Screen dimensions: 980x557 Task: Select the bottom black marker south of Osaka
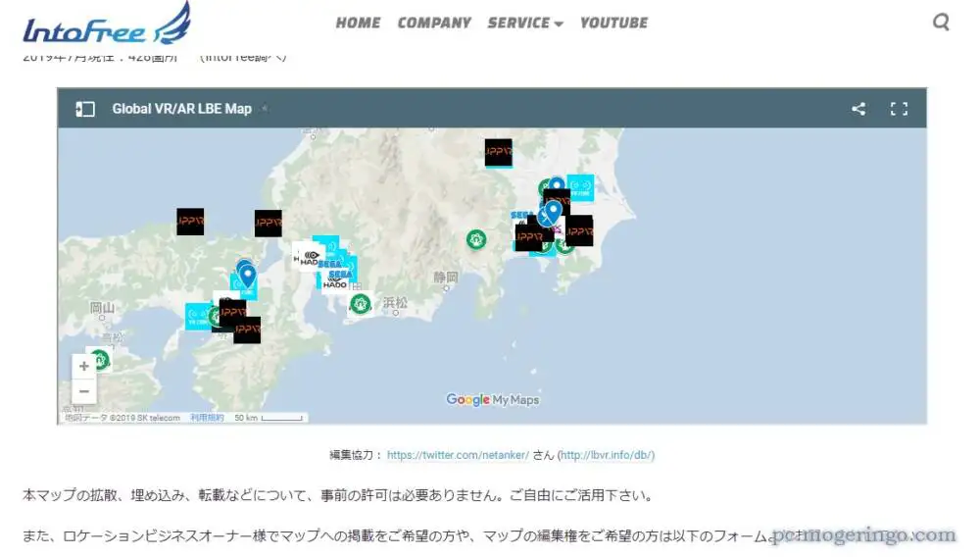point(247,329)
